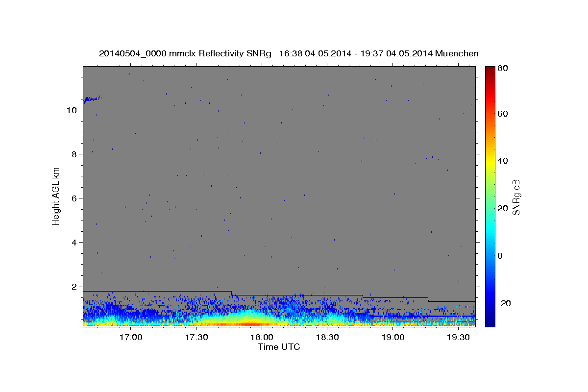The height and width of the screenshot is (392, 588).
Task: Click the 17:30 time tick label
Action: (196, 337)
